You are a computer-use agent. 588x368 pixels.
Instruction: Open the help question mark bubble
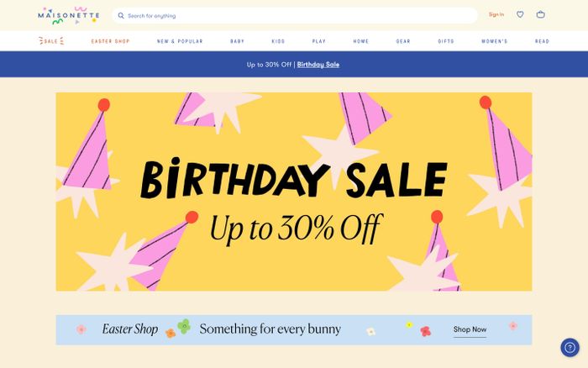(570, 347)
